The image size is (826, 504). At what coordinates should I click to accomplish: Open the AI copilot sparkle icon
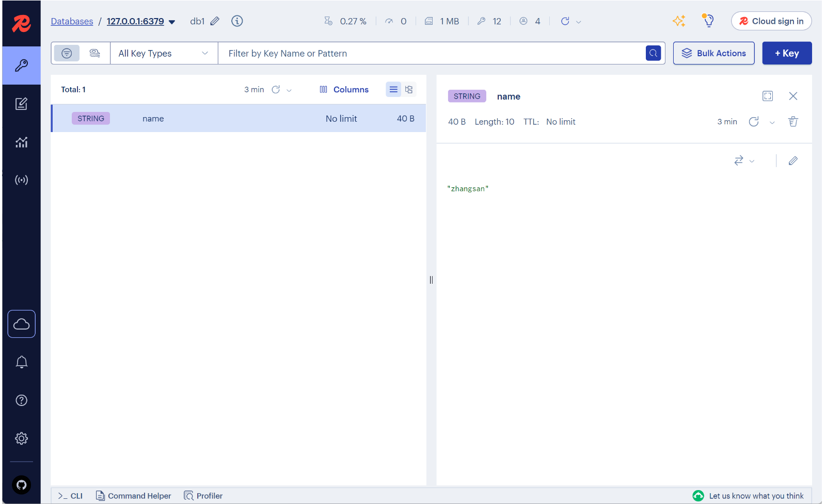pyautogui.click(x=679, y=21)
